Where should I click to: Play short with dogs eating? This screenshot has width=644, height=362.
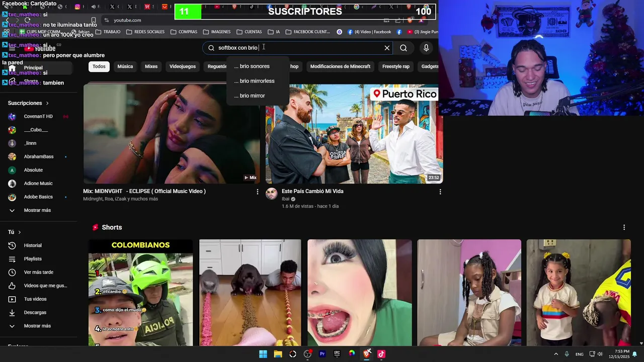[250, 293]
